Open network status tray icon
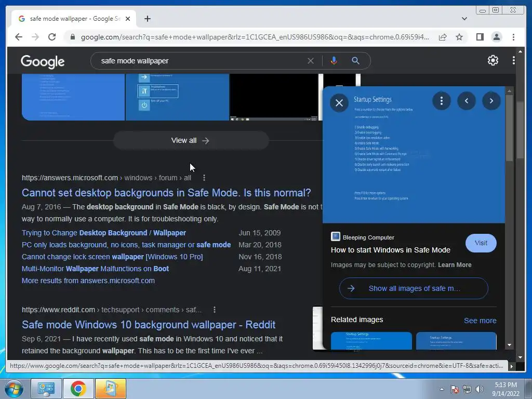The width and height of the screenshot is (532, 399). click(467, 389)
